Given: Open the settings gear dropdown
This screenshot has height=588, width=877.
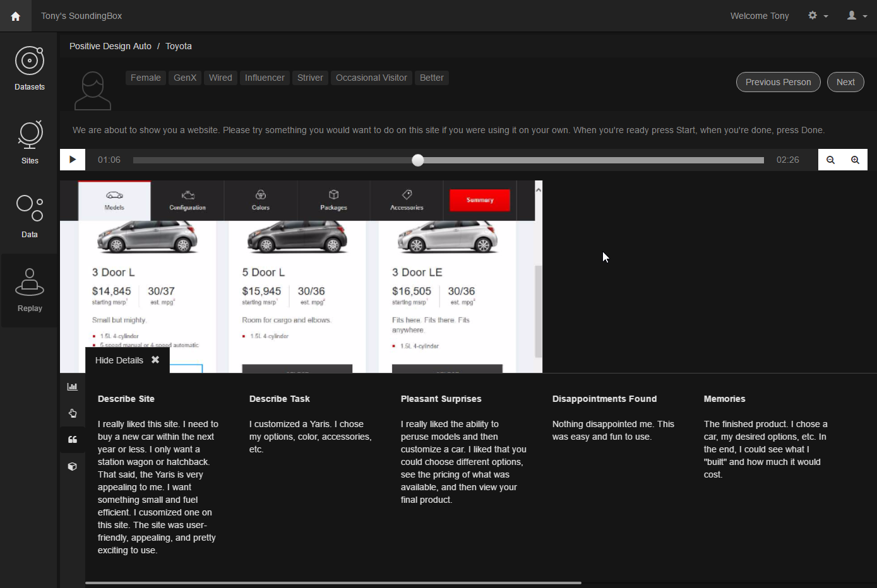Looking at the screenshot, I should tap(818, 16).
